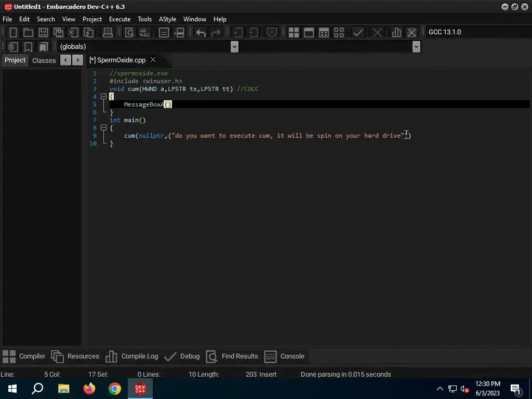Click the Run toolbar icon (window)
532x399 pixels.
pos(309,33)
